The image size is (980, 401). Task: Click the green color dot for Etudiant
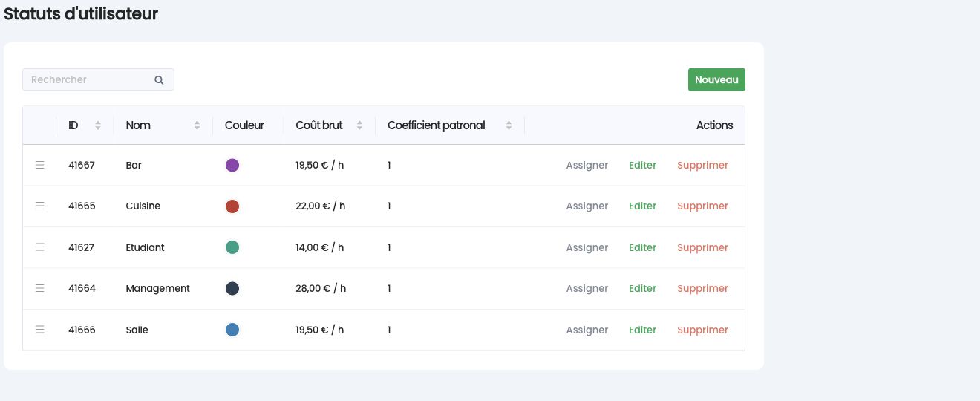(x=232, y=247)
